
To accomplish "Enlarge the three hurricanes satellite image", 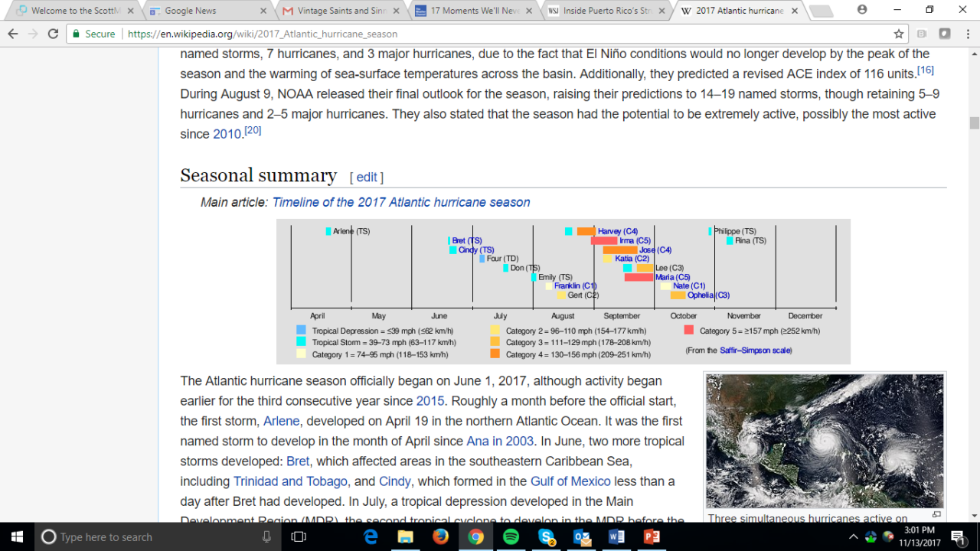I will pyautogui.click(x=825, y=440).
